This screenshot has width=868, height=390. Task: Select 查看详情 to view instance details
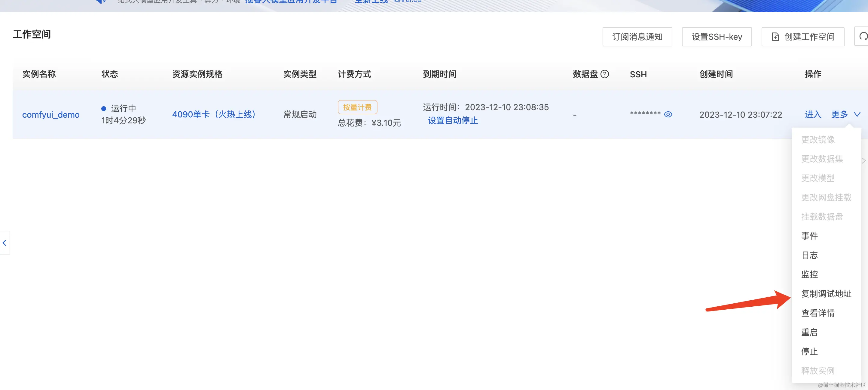[818, 313]
